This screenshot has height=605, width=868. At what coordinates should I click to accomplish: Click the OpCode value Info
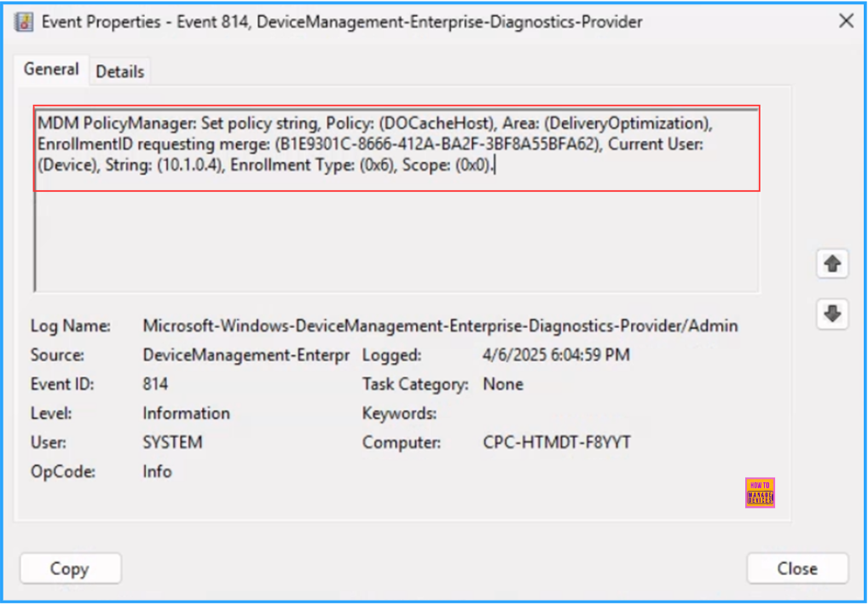(x=157, y=471)
